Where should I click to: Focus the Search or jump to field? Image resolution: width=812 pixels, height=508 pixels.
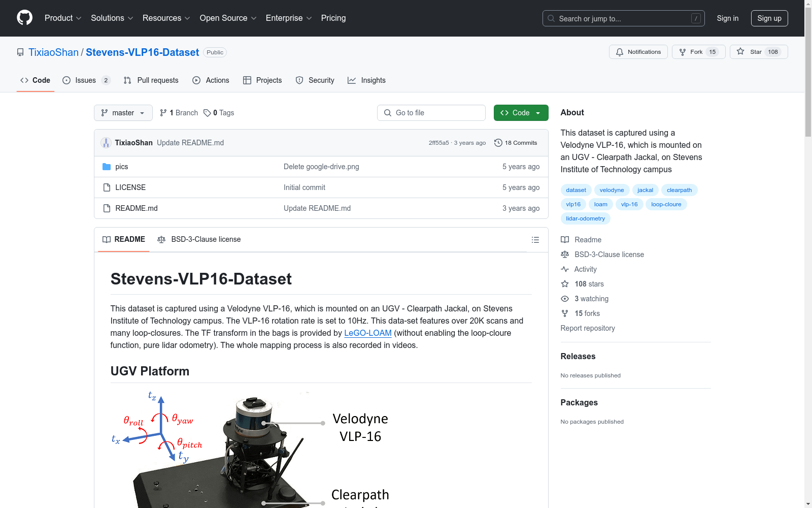coord(624,18)
